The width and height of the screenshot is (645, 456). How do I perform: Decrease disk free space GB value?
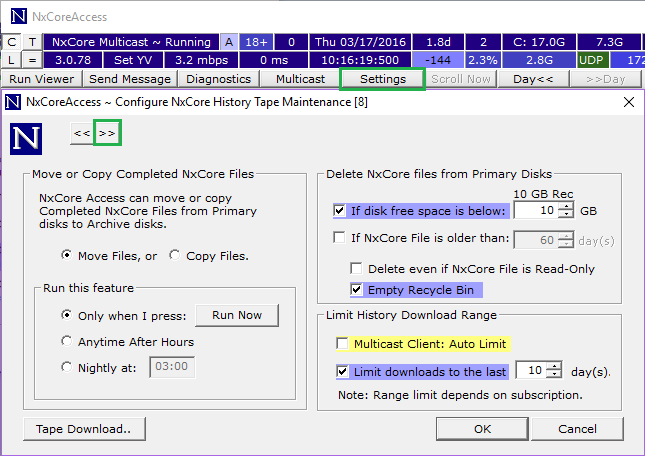click(x=567, y=214)
